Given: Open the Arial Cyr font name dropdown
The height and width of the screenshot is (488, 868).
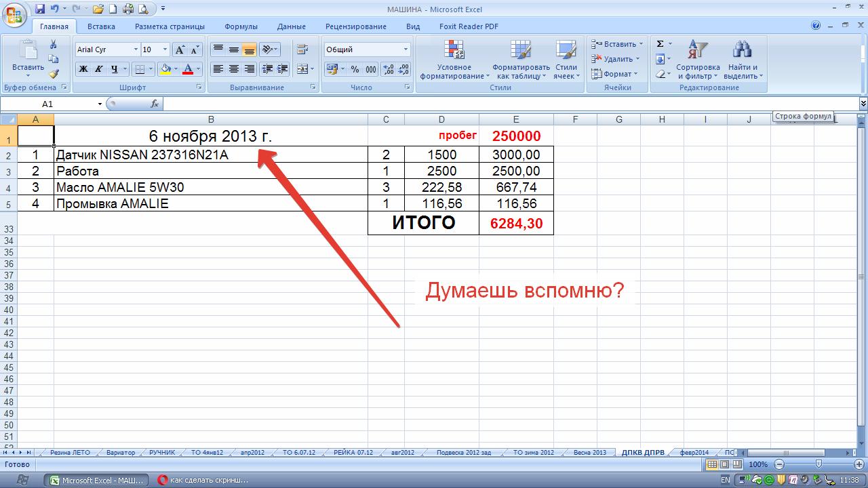Looking at the screenshot, I should [134, 49].
